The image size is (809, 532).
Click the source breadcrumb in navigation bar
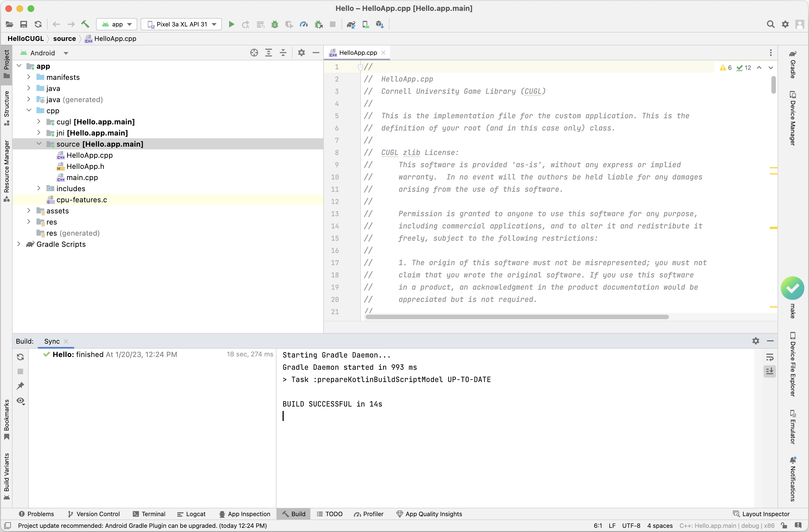tap(64, 38)
